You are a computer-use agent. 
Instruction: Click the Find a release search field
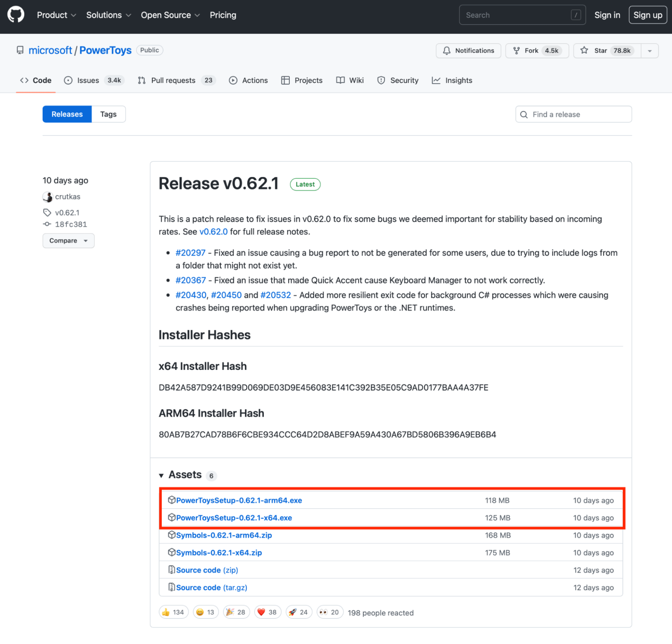point(573,114)
